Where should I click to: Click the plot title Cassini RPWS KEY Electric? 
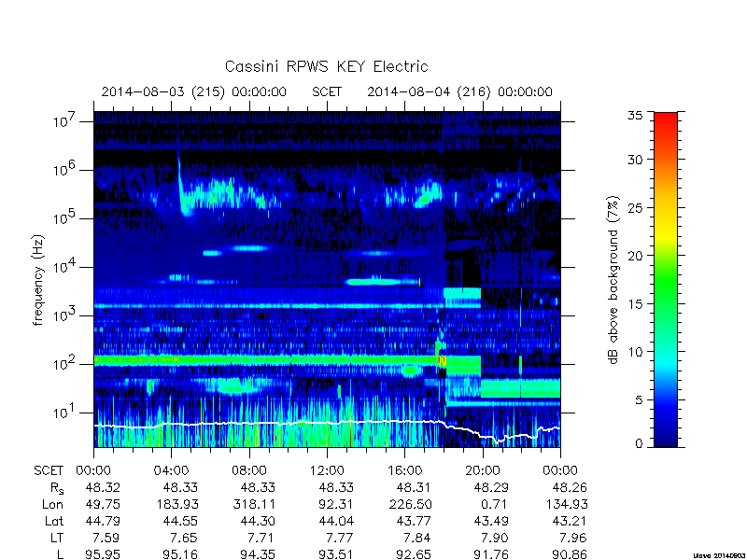(x=326, y=66)
